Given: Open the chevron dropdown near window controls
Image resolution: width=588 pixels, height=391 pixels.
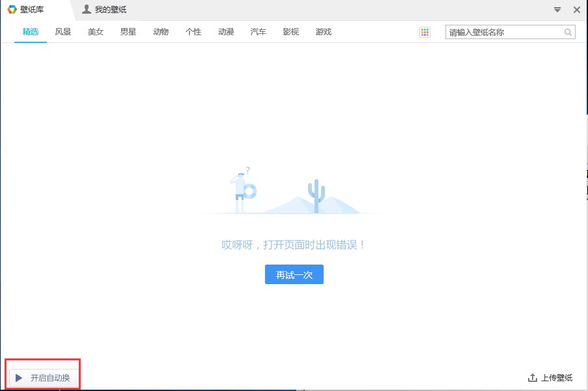Looking at the screenshot, I should click(558, 10).
